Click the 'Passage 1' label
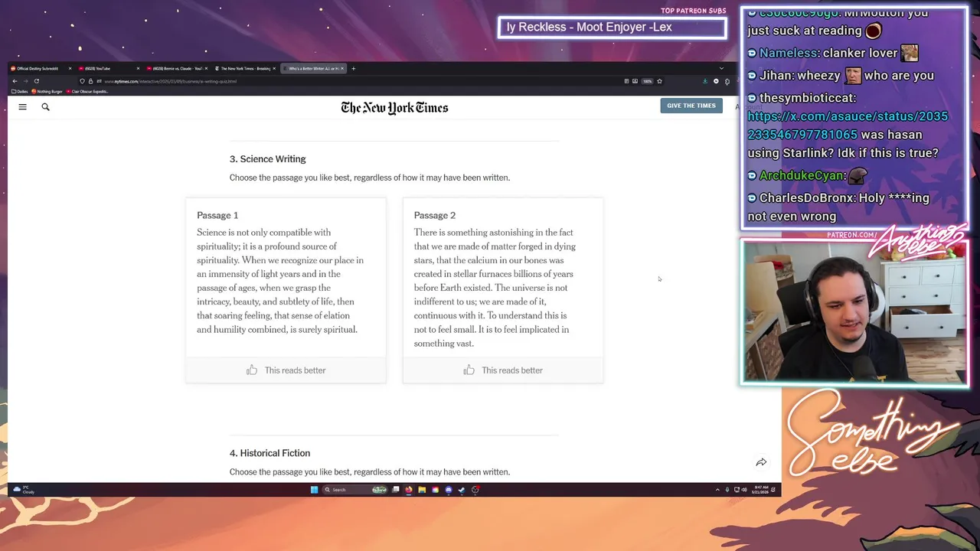980x551 pixels. pyautogui.click(x=217, y=215)
